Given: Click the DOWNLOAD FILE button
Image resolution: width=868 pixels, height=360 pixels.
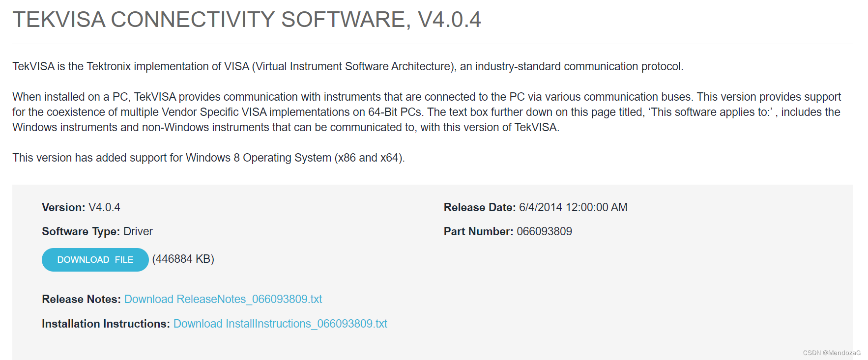Looking at the screenshot, I should (95, 259).
